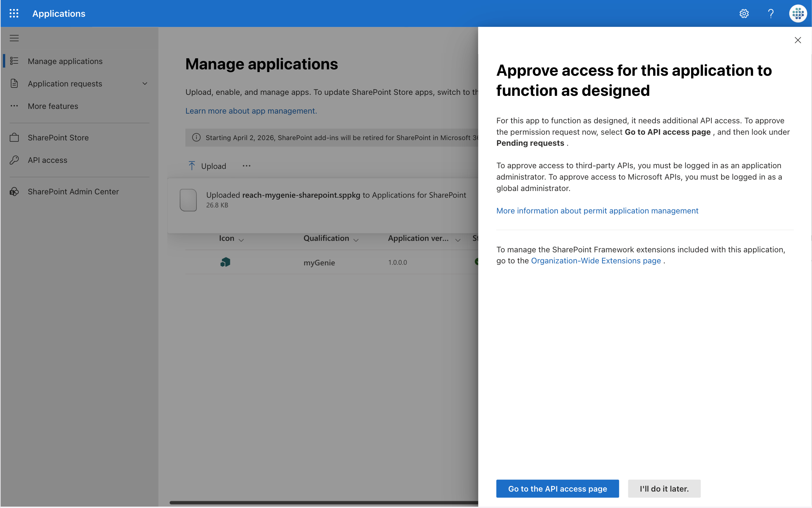
Task: Click the uploaded sppkg file thumbnail
Action: pos(188,200)
